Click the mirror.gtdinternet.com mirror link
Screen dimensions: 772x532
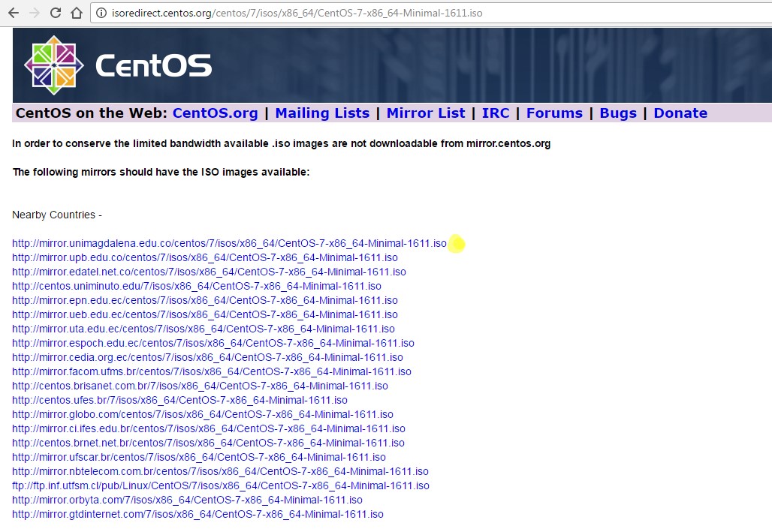pyautogui.click(x=197, y=515)
